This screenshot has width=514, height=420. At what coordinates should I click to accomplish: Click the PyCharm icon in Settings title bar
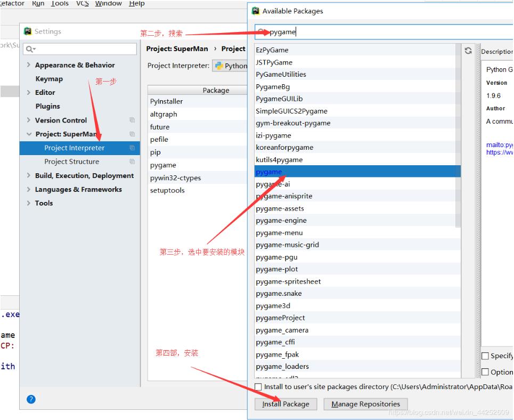pyautogui.click(x=28, y=31)
